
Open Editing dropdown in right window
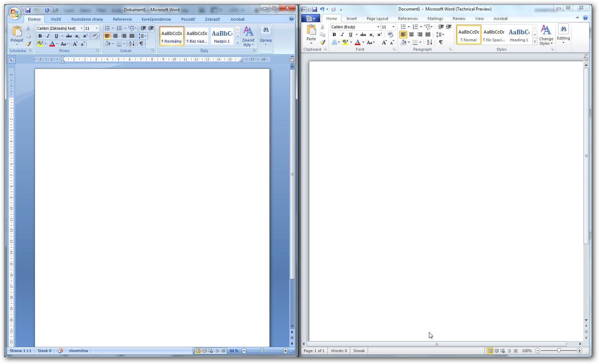tap(563, 34)
